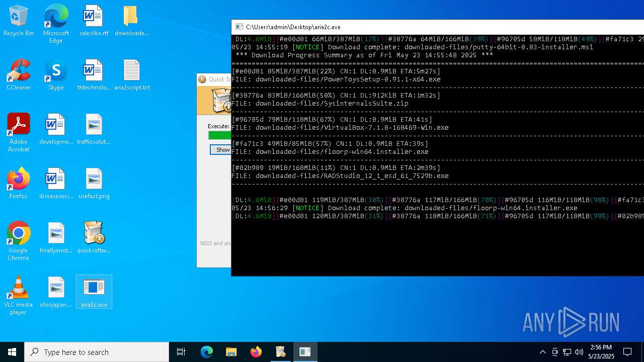Launch Microsoft Edge from desktop
The width and height of the screenshot is (644, 362).
tap(56, 24)
